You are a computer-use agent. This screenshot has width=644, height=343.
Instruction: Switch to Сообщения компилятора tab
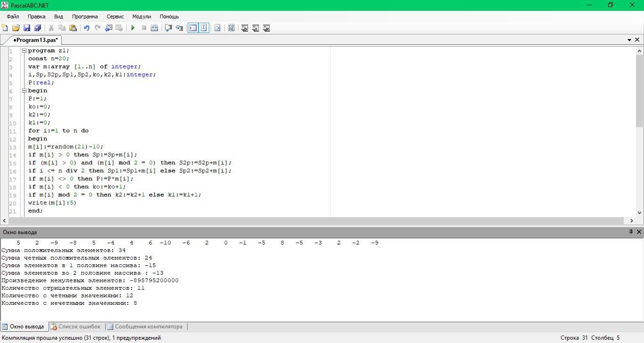coord(144,327)
